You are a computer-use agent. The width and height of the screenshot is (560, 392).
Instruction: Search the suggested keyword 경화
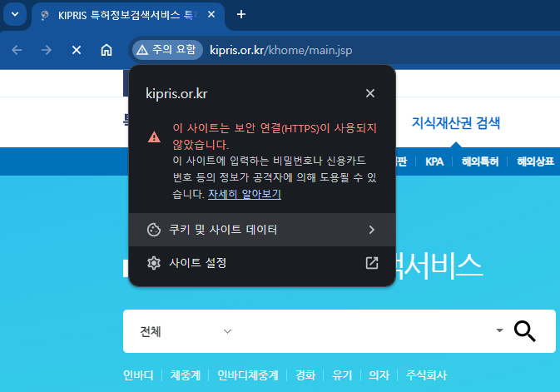[x=305, y=375]
